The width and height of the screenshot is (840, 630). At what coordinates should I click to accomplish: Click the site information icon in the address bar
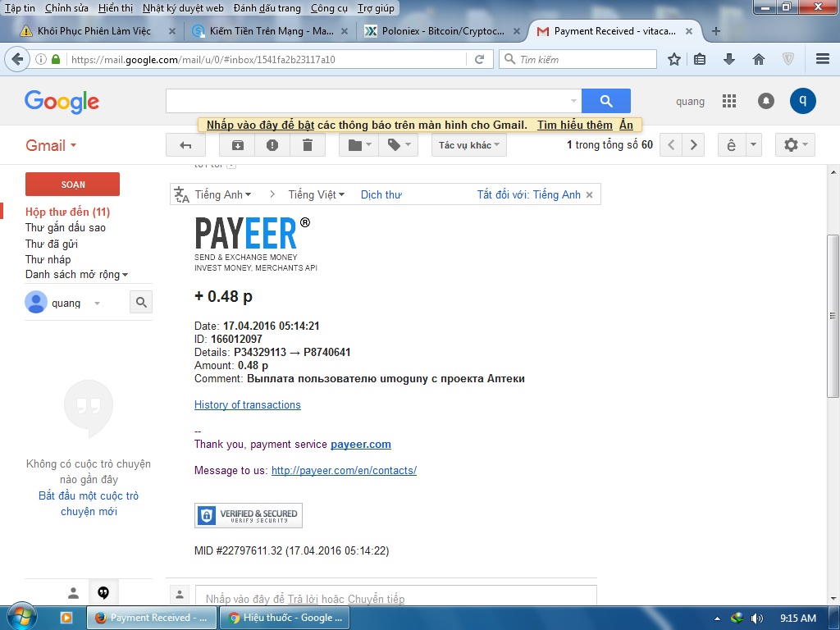click(41, 59)
